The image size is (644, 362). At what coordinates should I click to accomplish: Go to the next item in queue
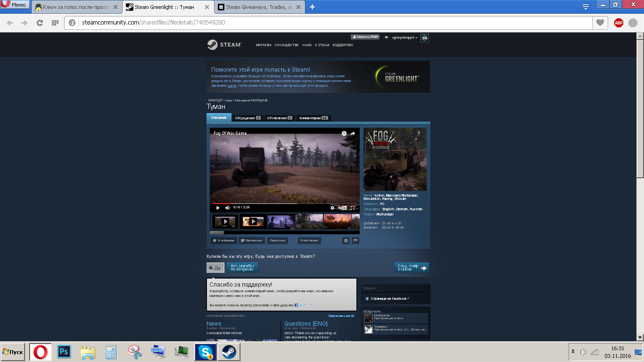[411, 268]
